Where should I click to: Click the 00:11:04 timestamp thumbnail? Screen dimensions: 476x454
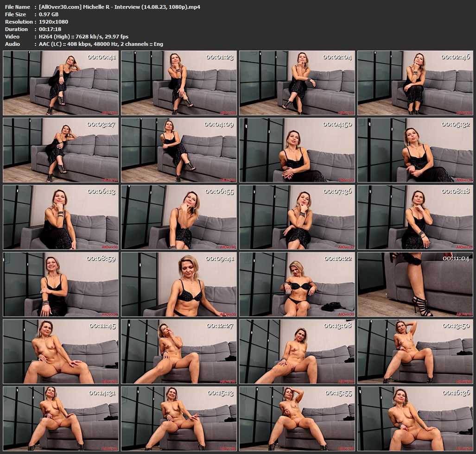click(x=415, y=284)
